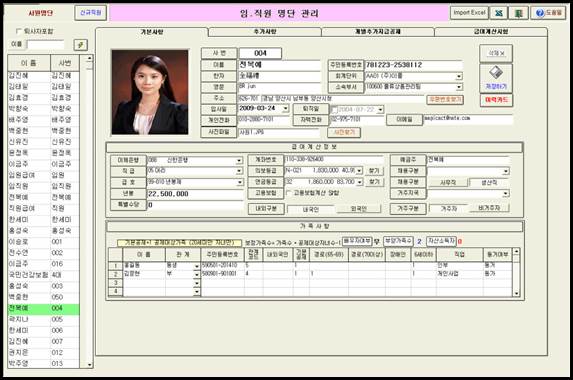Switch to the 개별추가지급공제 tab

click(x=377, y=32)
